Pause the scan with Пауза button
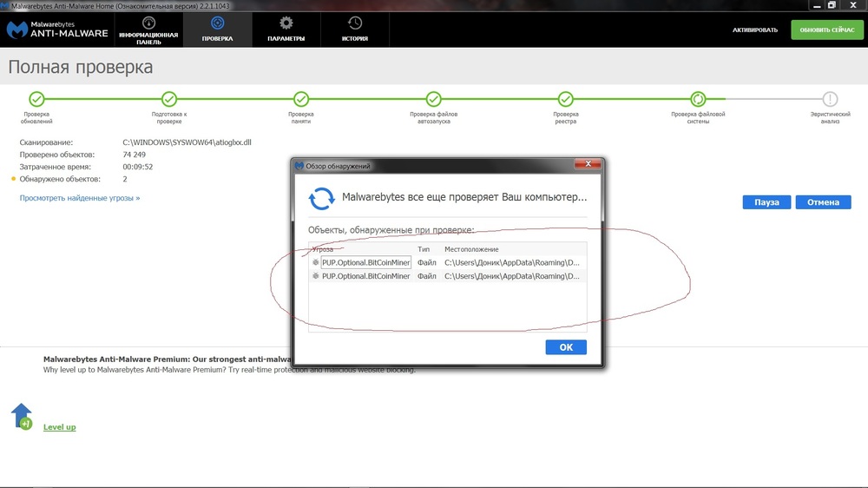 pyautogui.click(x=766, y=202)
